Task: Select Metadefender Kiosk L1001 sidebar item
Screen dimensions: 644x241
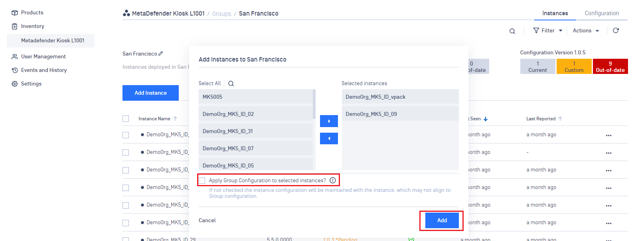Action: [x=51, y=41]
